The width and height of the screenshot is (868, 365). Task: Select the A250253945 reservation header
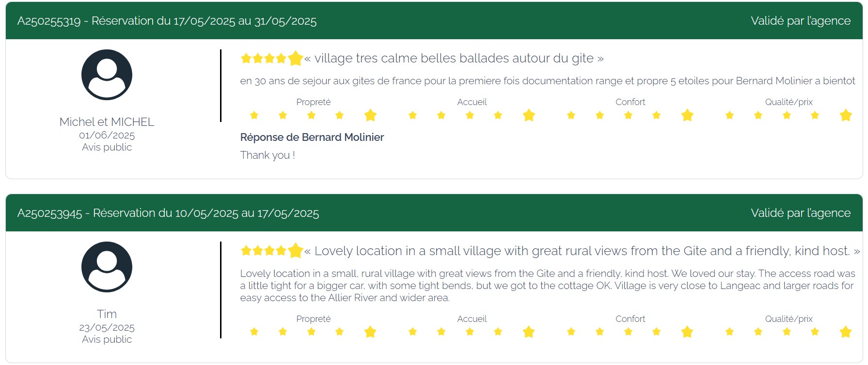(x=168, y=213)
